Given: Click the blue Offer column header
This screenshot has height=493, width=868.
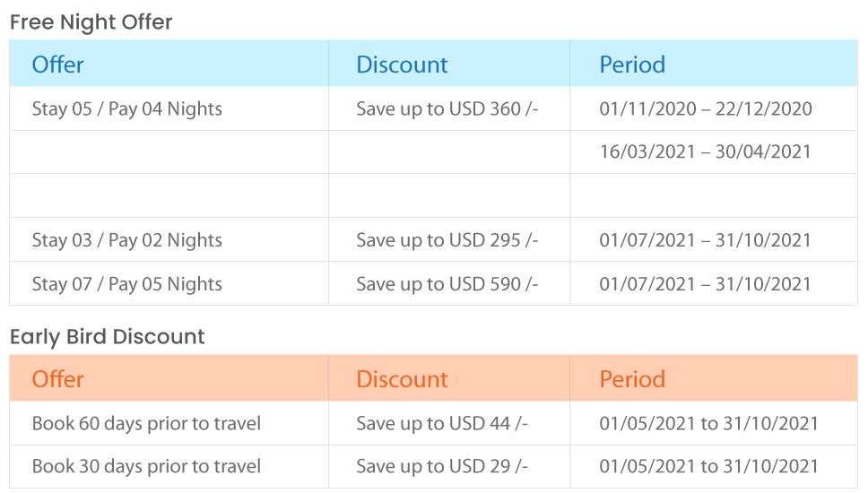Looking at the screenshot, I should pyautogui.click(x=57, y=65).
